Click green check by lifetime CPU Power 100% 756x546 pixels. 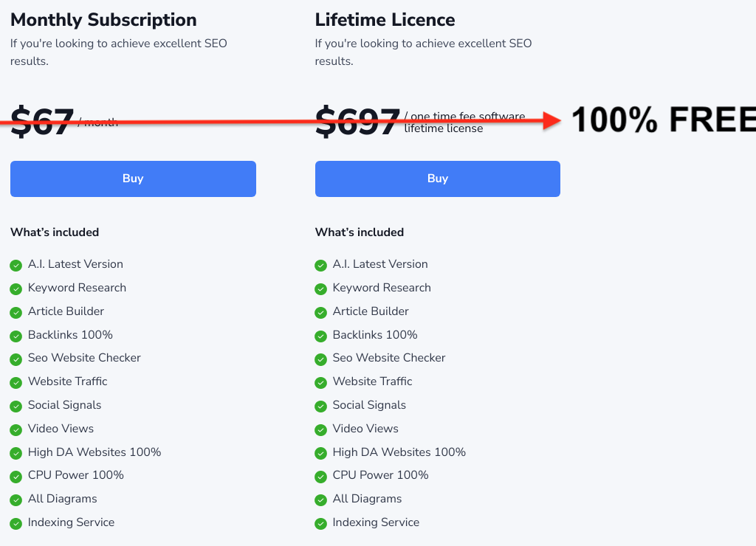pyautogui.click(x=320, y=477)
